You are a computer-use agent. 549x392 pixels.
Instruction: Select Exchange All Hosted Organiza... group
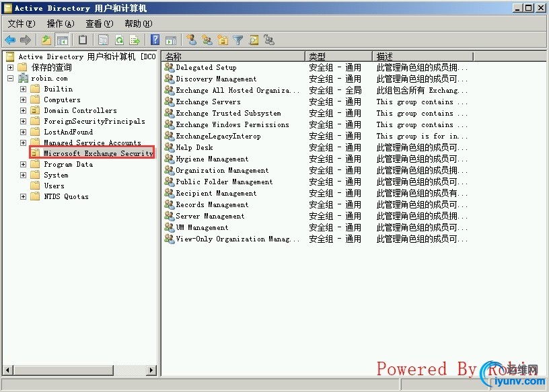pos(237,90)
